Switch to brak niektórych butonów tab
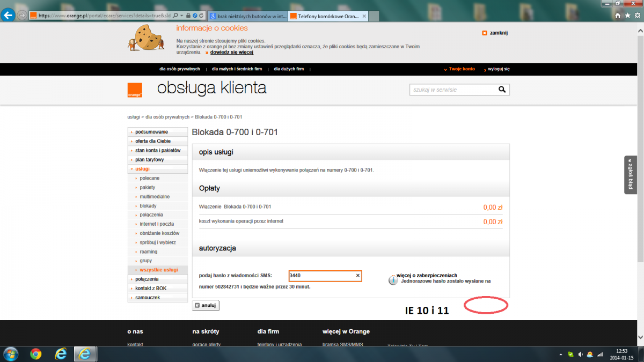 pyautogui.click(x=247, y=16)
